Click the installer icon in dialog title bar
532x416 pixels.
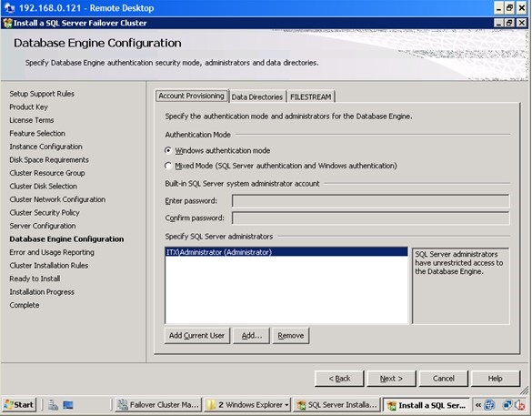[x=7, y=23]
